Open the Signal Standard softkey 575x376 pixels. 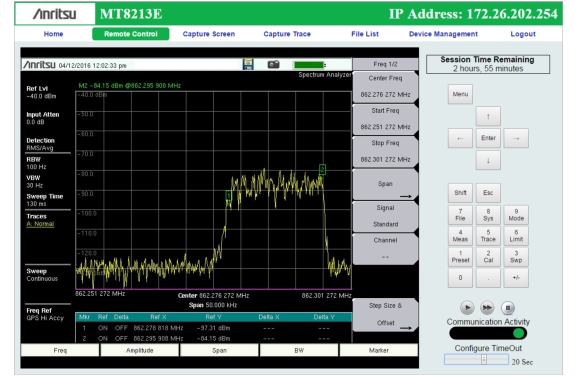pos(385,216)
